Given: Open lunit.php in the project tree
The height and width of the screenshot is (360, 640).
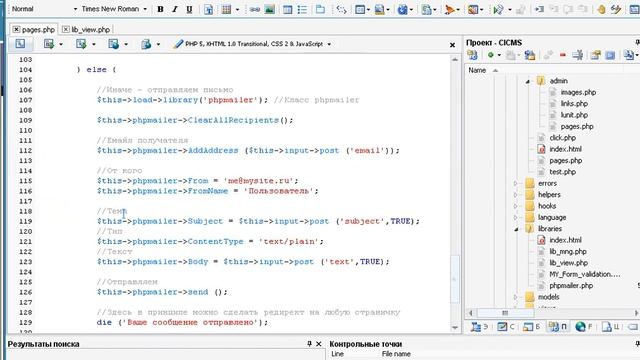Looking at the screenshot, I should click(574, 115).
